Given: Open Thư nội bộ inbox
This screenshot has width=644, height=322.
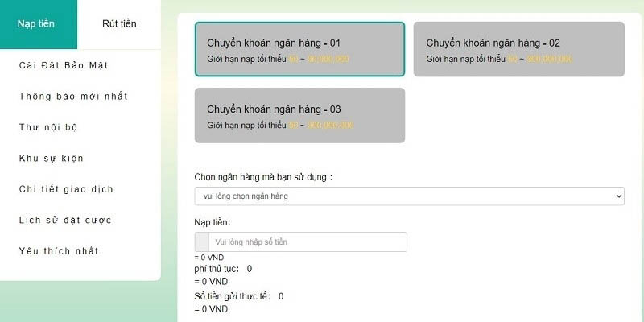Looking at the screenshot, I should pyautogui.click(x=48, y=127).
